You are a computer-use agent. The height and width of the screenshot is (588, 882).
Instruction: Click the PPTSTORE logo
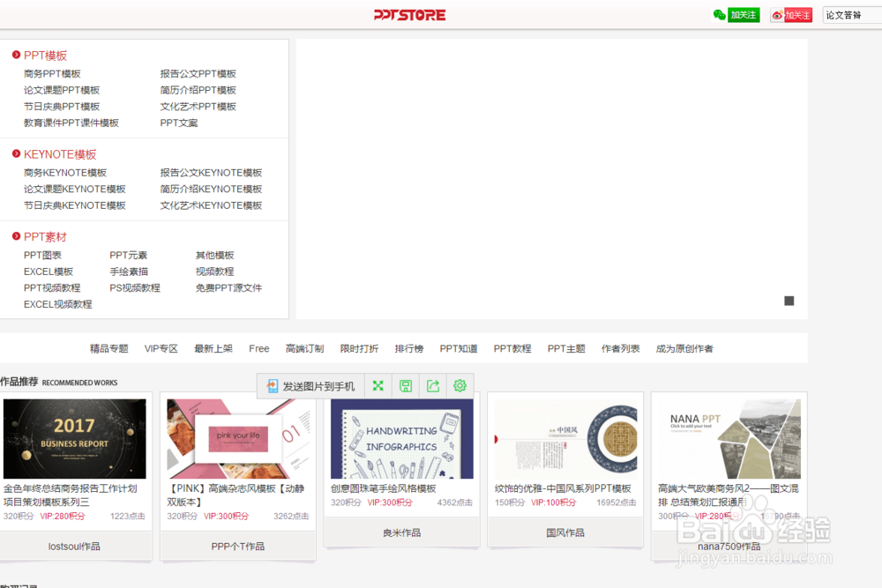click(409, 15)
